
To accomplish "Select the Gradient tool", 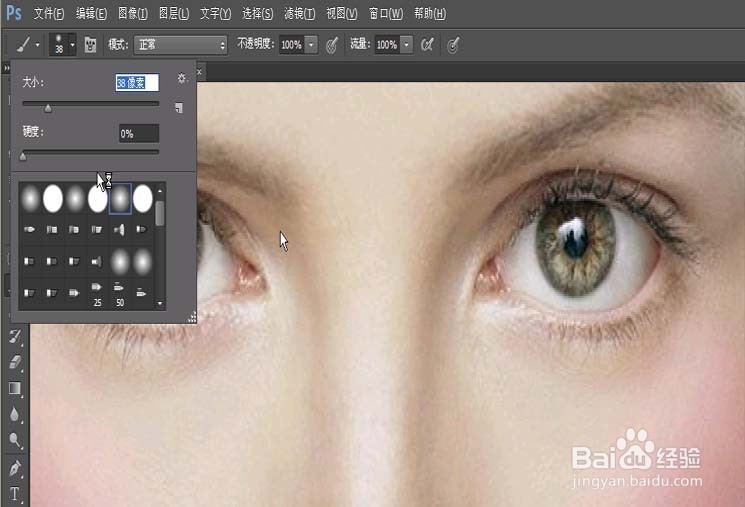I will pos(15,388).
